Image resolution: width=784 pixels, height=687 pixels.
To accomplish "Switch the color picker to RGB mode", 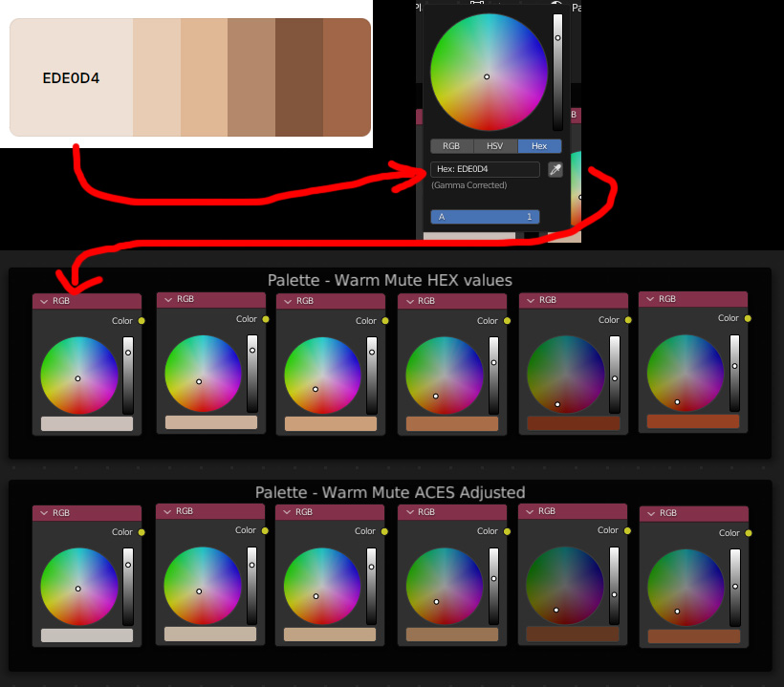I will pos(451,146).
